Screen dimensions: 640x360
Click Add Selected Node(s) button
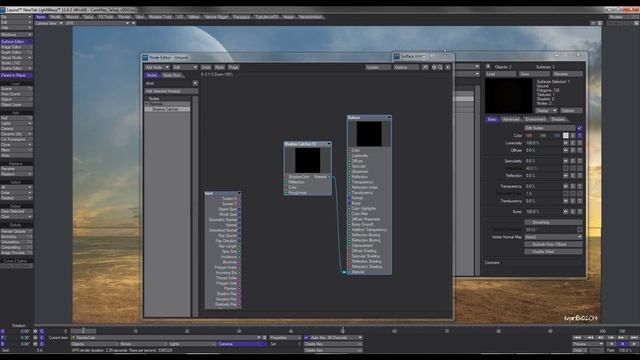[x=171, y=91]
